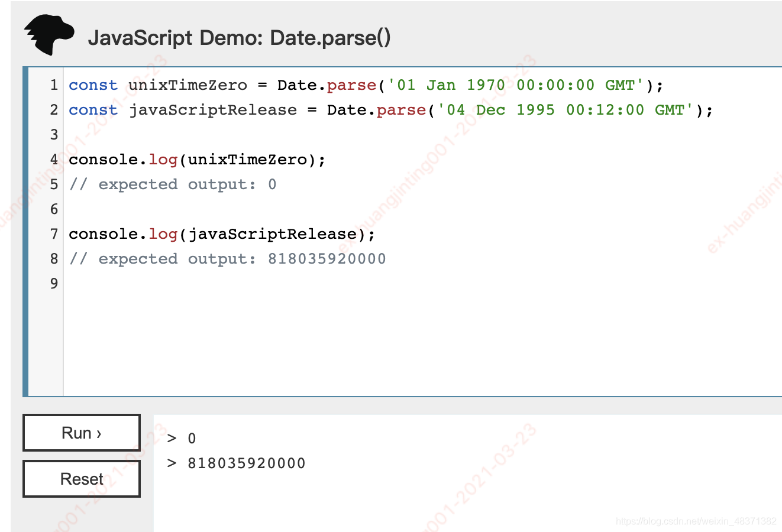
Task: Click the Reset button
Action: [x=82, y=479]
